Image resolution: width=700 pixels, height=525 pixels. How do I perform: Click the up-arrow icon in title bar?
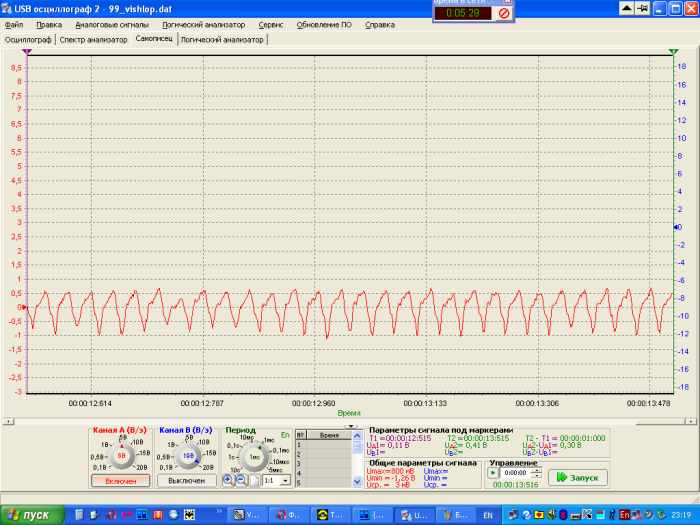pyautogui.click(x=627, y=8)
